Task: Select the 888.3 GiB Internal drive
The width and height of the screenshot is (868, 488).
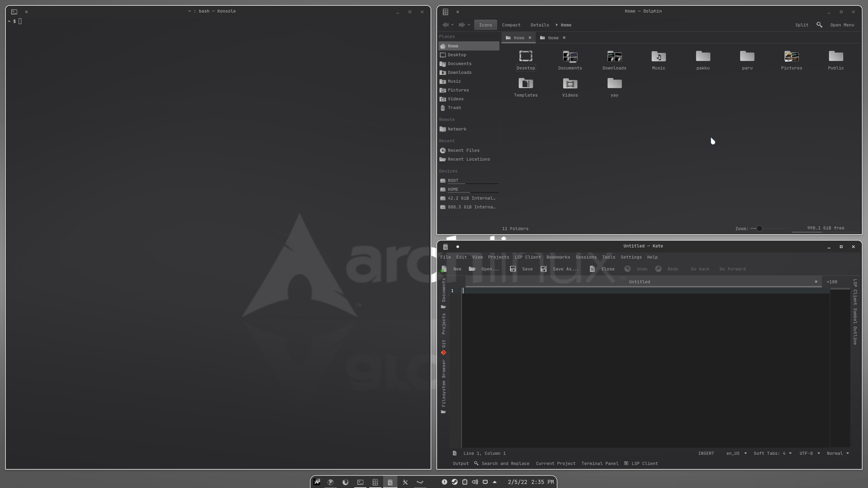Action: pos(469,207)
